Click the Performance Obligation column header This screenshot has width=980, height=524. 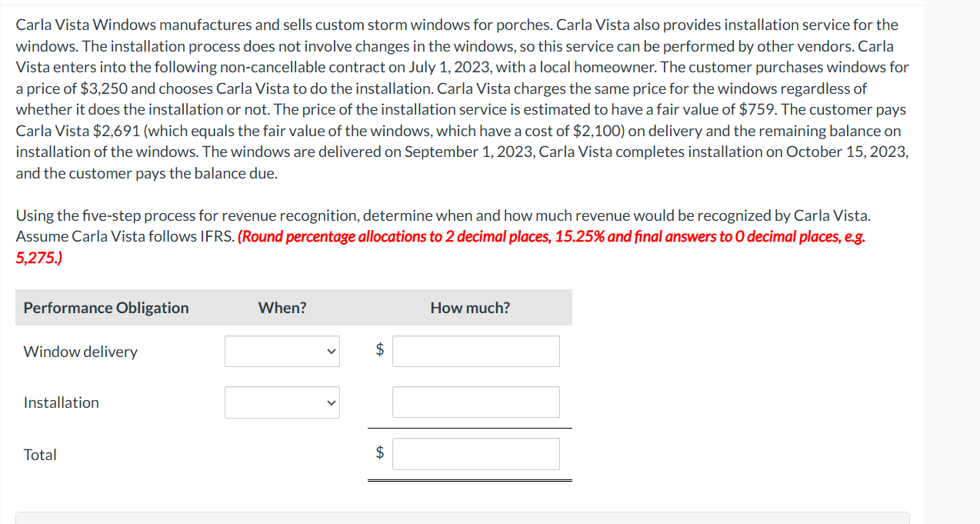pyautogui.click(x=105, y=307)
